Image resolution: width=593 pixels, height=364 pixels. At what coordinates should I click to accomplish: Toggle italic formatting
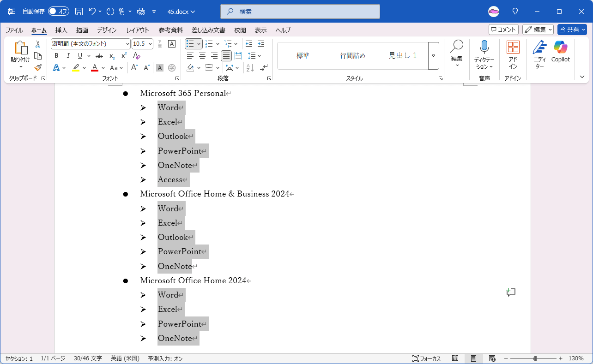(68, 56)
